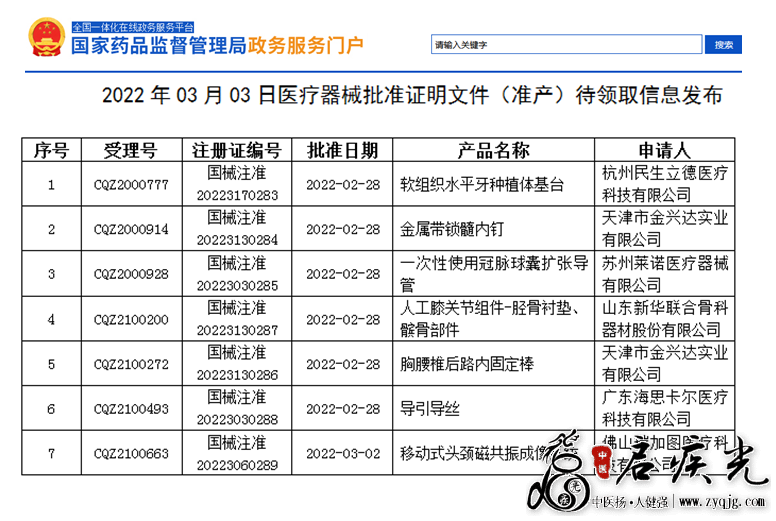The height and width of the screenshot is (521, 776).
Task: Select acceptance number CQZ2000928
Action: (131, 274)
